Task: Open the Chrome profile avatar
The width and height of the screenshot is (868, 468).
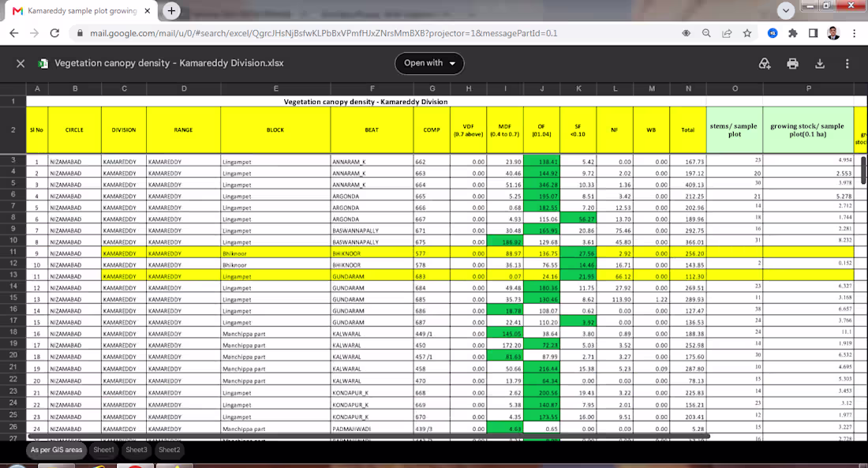Action: pyautogui.click(x=833, y=33)
